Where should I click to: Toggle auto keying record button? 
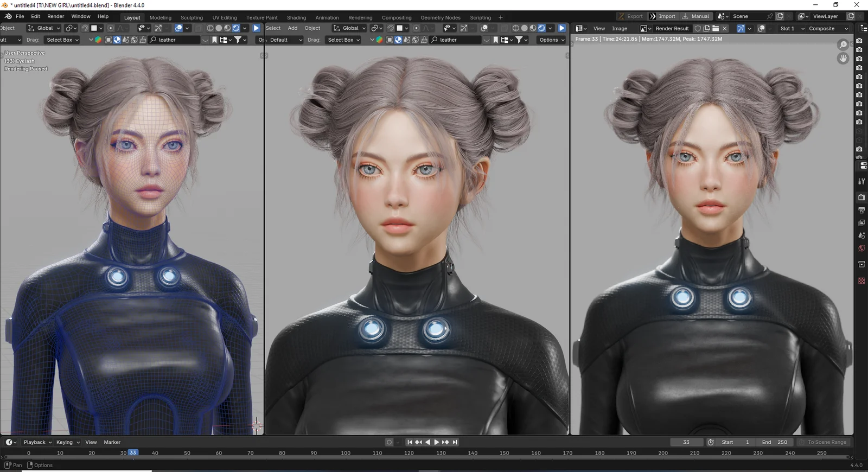pos(389,442)
